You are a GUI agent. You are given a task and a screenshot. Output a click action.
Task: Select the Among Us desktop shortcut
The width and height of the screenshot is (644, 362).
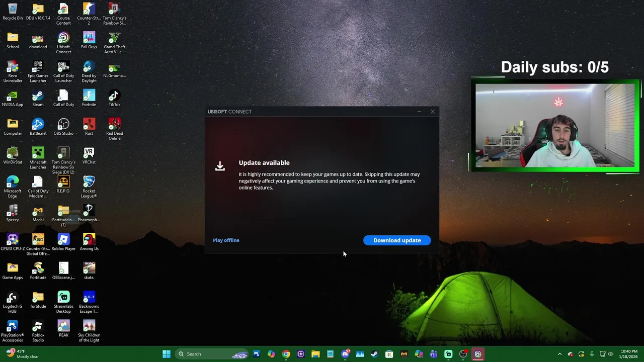click(89, 242)
